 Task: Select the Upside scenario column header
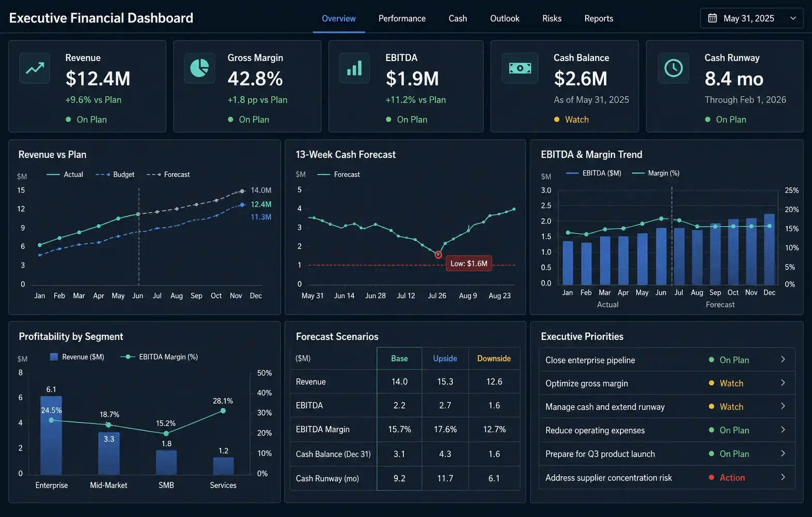click(x=445, y=358)
